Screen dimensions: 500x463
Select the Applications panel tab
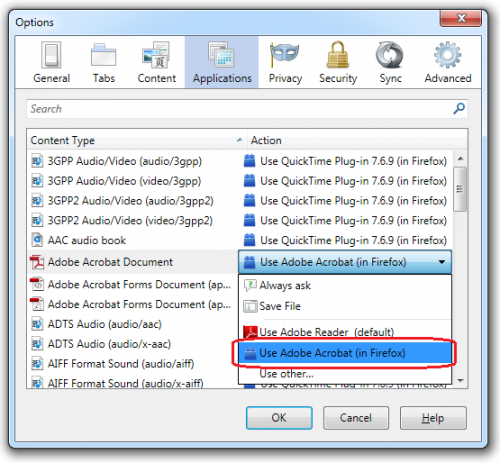(x=222, y=62)
